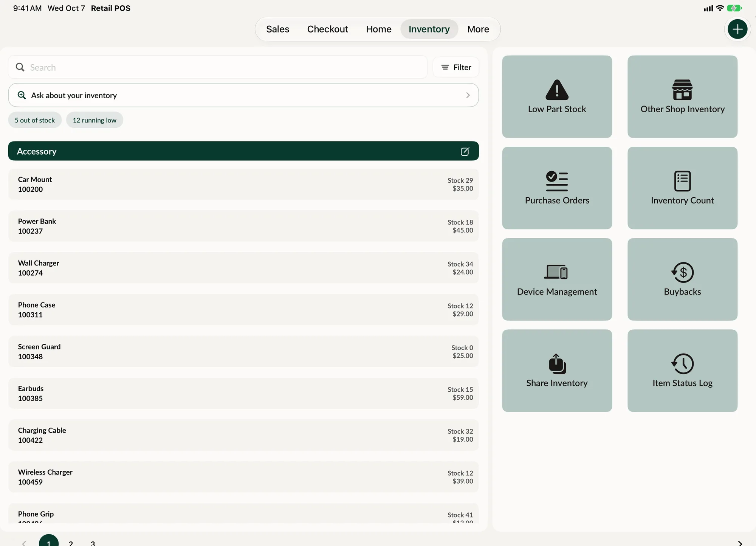756x546 pixels.
Task: Show the 5 out of stock items
Action: 35,120
